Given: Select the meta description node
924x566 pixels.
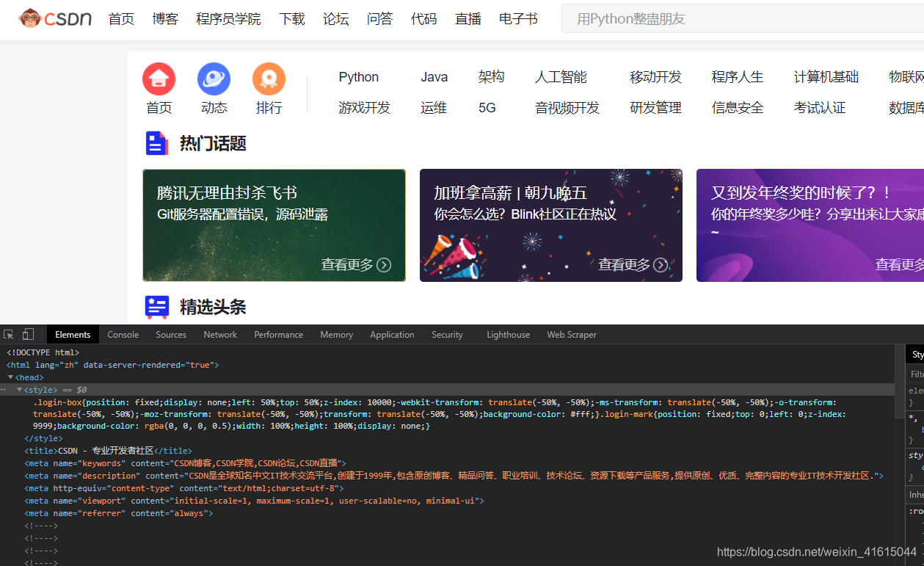Looking at the screenshot, I should (x=454, y=476).
